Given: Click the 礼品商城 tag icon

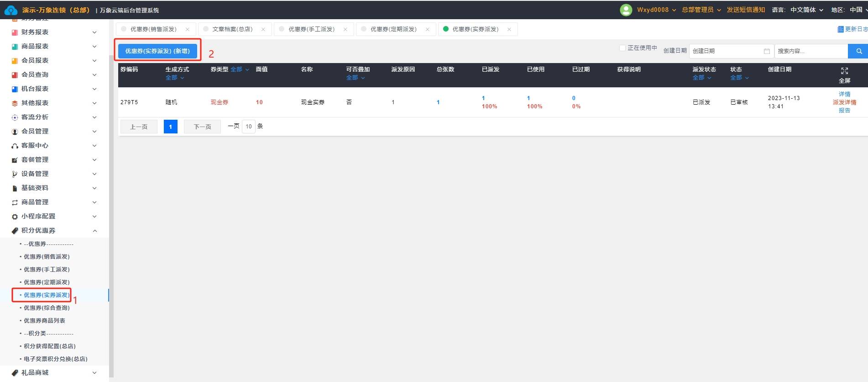Looking at the screenshot, I should [15, 373].
